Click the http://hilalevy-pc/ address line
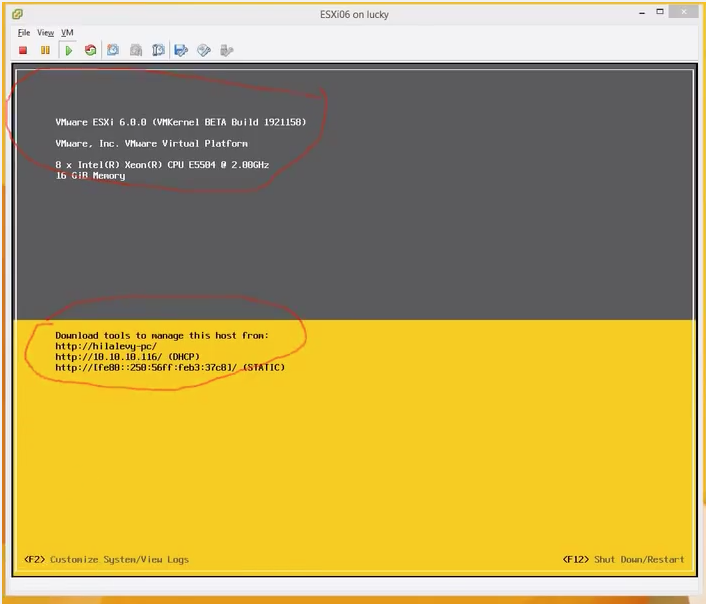The width and height of the screenshot is (706, 604). click(x=106, y=346)
